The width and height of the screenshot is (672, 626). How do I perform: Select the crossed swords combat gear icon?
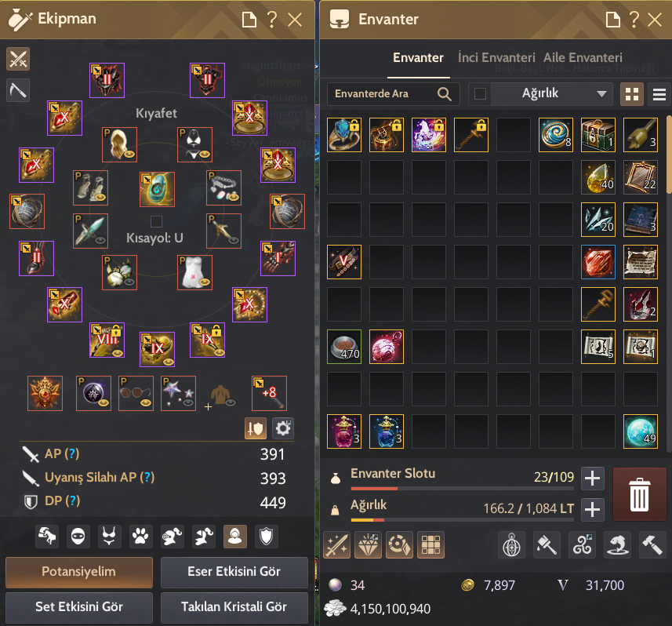pyautogui.click(x=18, y=59)
